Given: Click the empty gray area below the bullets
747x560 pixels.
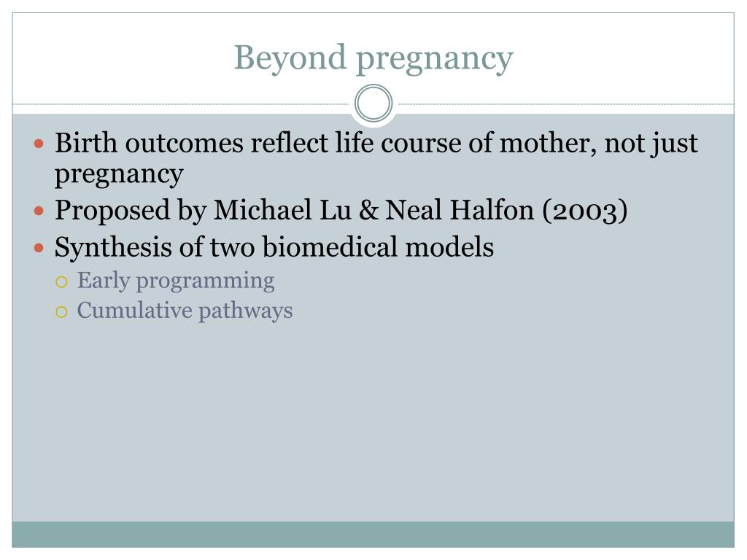Looking at the screenshot, I should coord(373,419).
